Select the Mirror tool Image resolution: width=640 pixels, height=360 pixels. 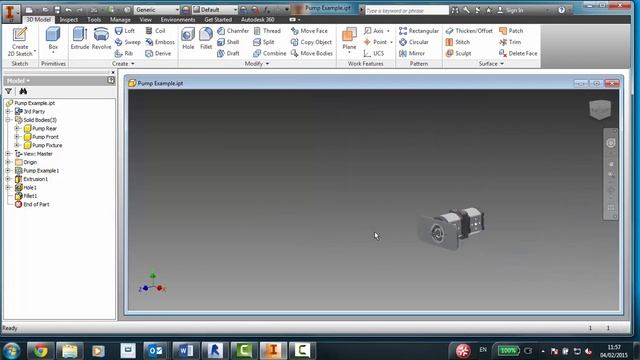coord(412,53)
